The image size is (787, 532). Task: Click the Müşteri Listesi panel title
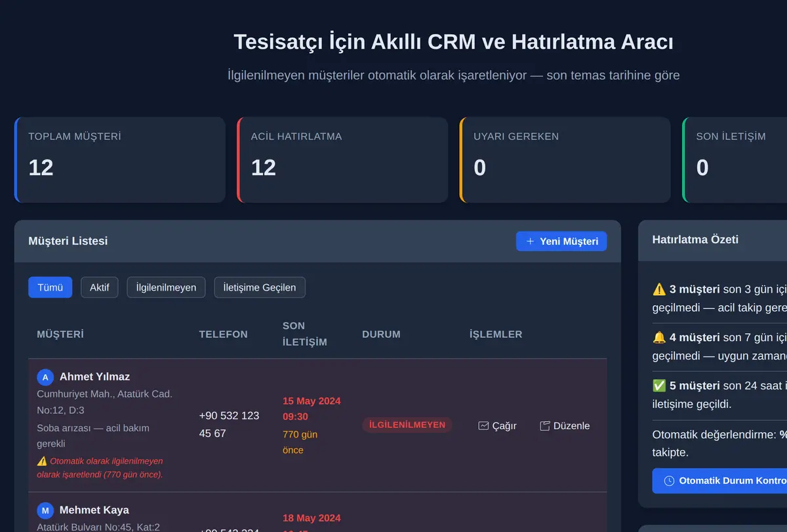[68, 241]
